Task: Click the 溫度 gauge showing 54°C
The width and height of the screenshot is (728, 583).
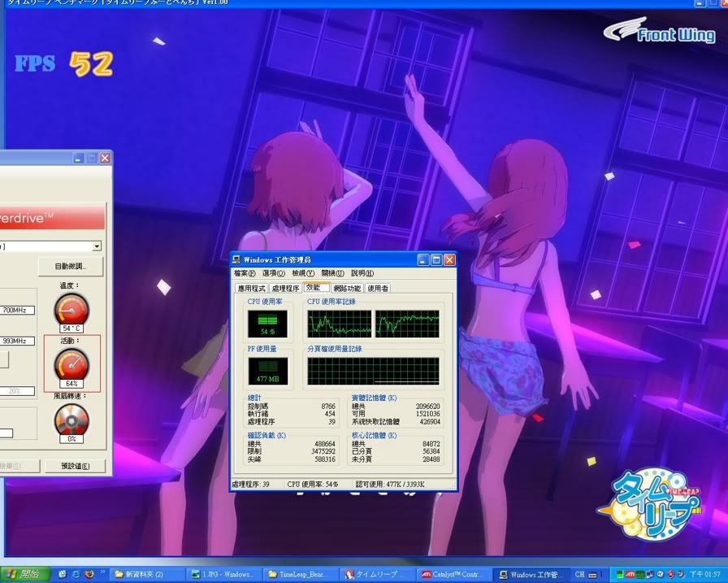Action: pyautogui.click(x=71, y=312)
